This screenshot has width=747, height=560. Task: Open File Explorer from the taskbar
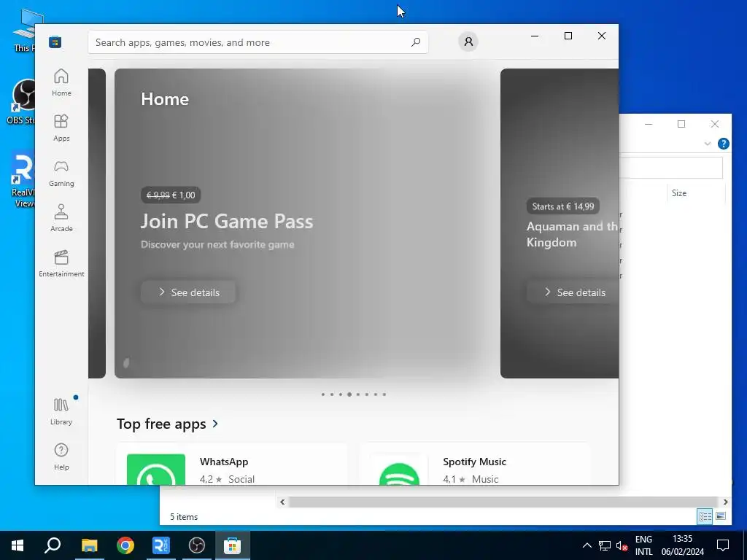(x=89, y=545)
